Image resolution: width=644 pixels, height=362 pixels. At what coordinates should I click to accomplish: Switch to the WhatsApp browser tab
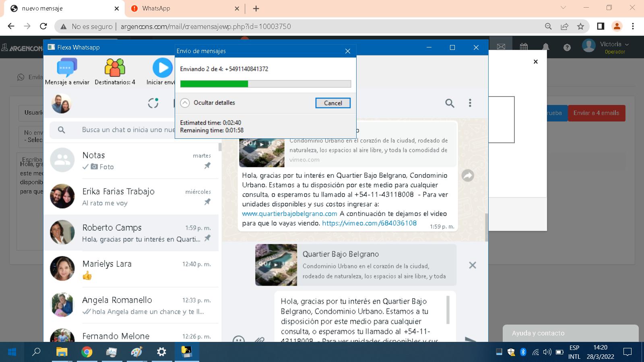pos(185,8)
